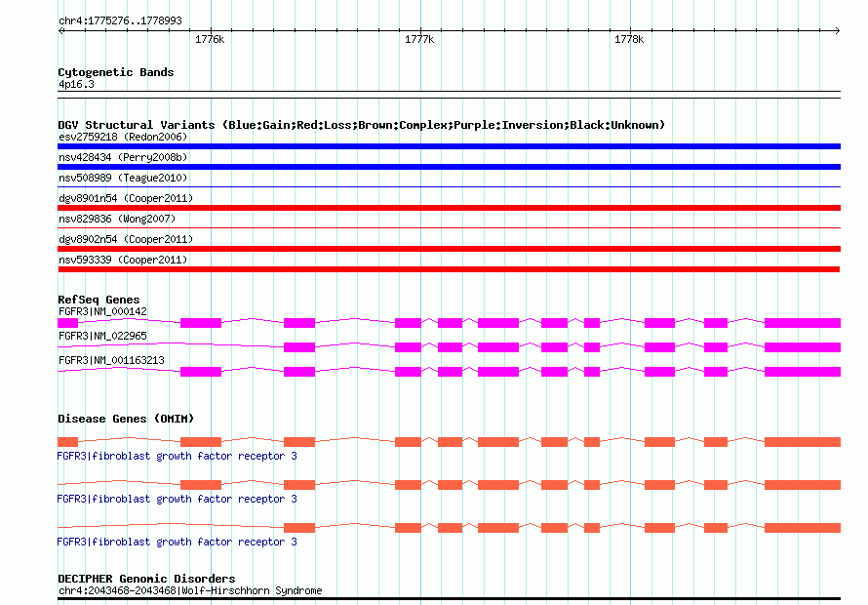Click the 1777k ruler position label

[x=419, y=39]
